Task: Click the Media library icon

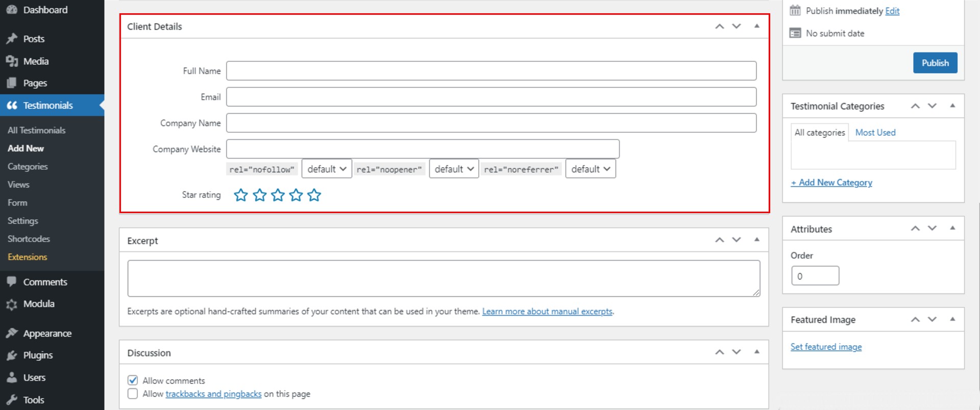Action: click(x=12, y=61)
